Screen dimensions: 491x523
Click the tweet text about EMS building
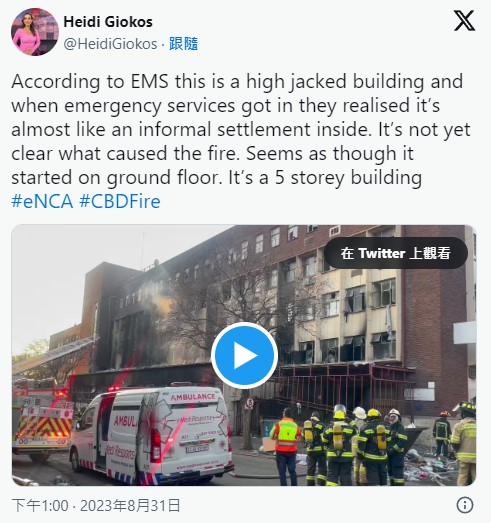[241, 129]
